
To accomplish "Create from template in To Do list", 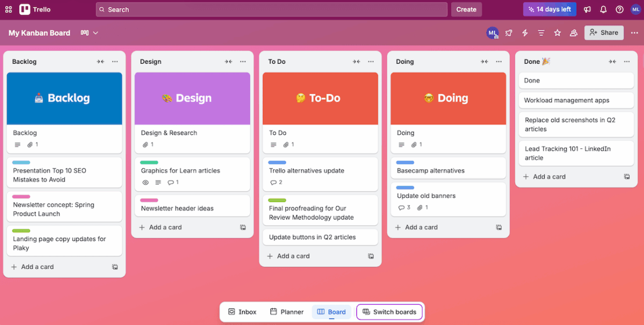I will 371,256.
